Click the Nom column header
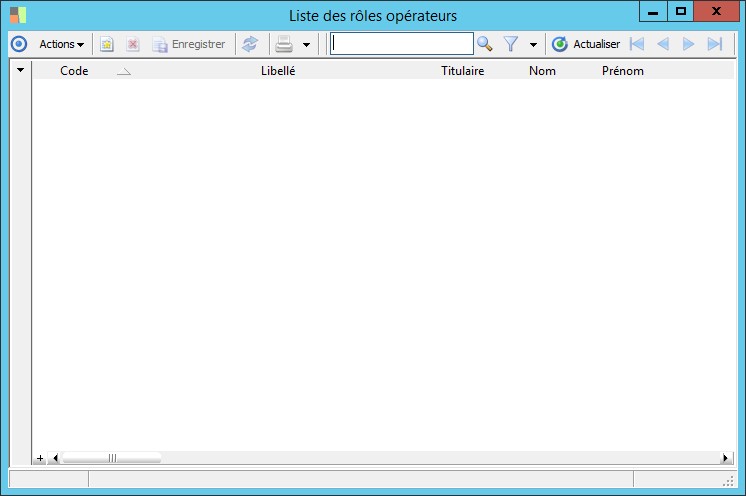The width and height of the screenshot is (746, 496). (542, 71)
